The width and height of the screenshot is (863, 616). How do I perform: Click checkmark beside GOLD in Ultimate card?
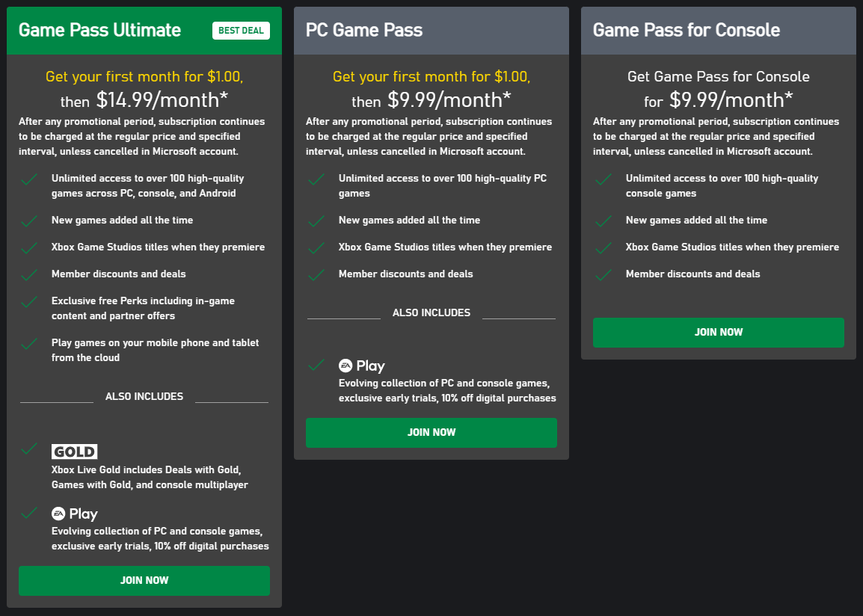pos(29,449)
